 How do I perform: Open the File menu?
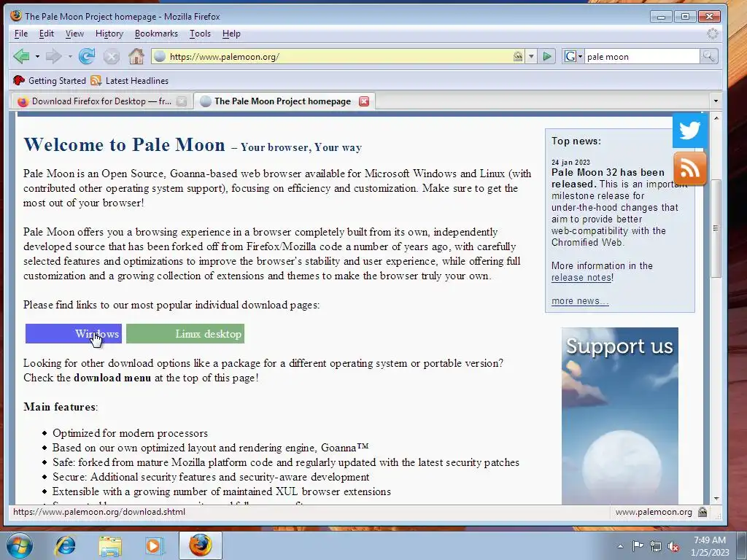pos(21,34)
